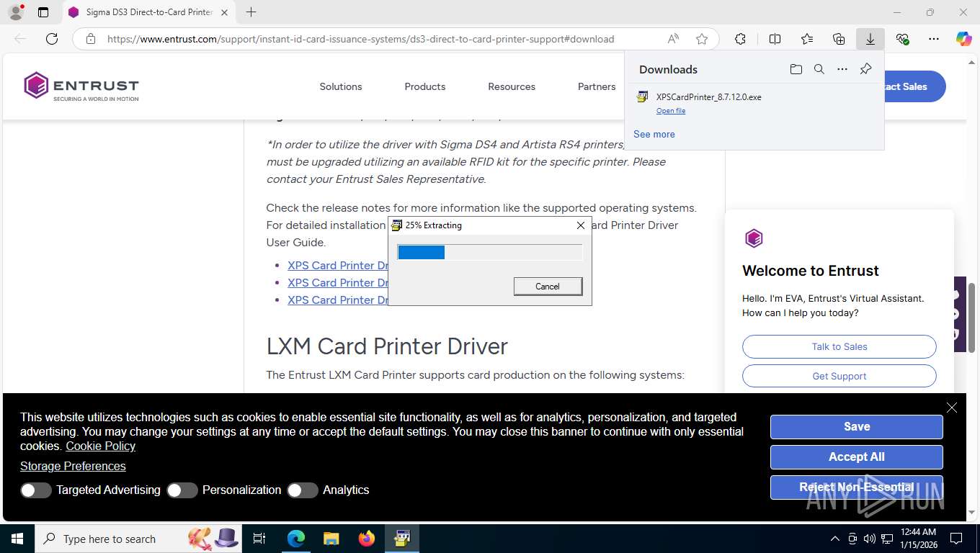The height and width of the screenshot is (553, 980).
Task: Open Collections icon
Action: pos(839,39)
